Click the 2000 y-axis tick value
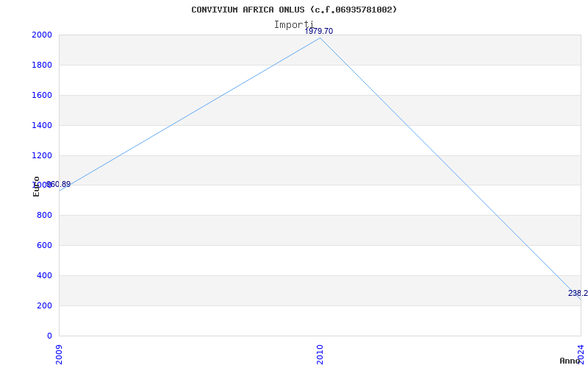This screenshot has height=368, width=588. (x=42, y=35)
